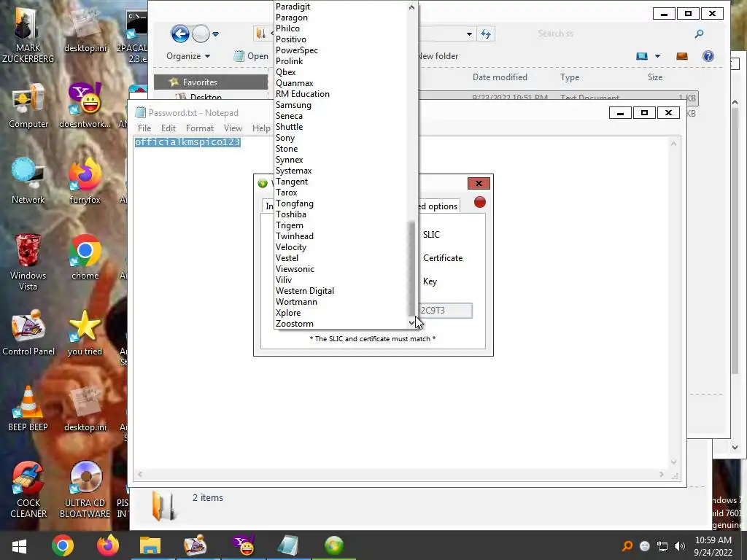The width and height of the screenshot is (747, 560).
Task: Switch to Notepad in the taskbar
Action: pyautogui.click(x=287, y=545)
